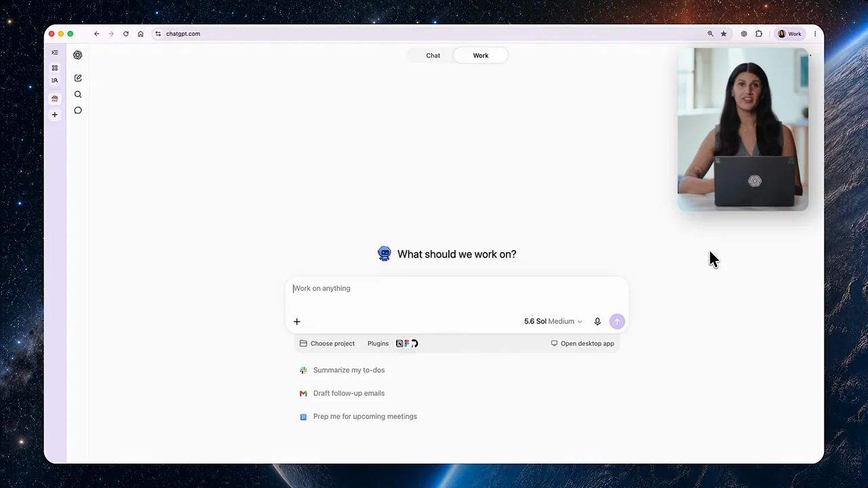This screenshot has width=868, height=488.
Task: Start a new chat with compose icon
Action: click(x=78, y=78)
